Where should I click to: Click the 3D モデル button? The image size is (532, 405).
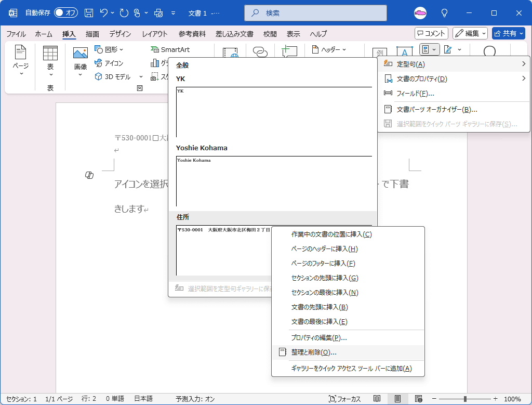click(113, 77)
